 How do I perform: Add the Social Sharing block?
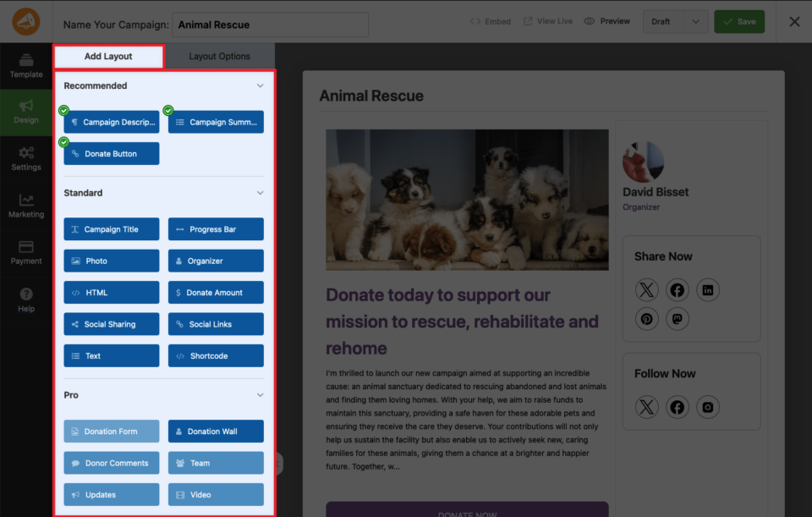pyautogui.click(x=112, y=324)
